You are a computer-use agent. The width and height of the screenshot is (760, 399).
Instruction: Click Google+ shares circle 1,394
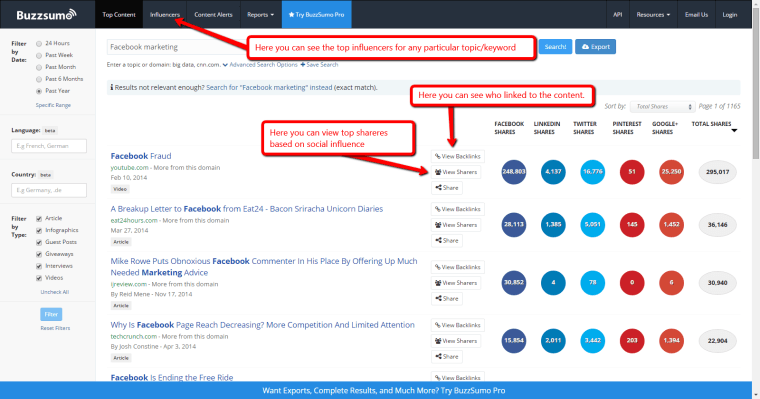pyautogui.click(x=671, y=341)
